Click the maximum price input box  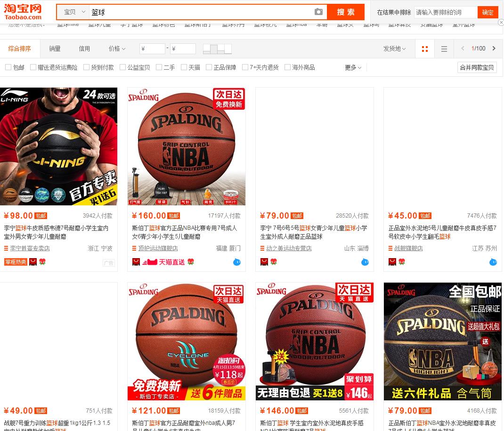(183, 49)
